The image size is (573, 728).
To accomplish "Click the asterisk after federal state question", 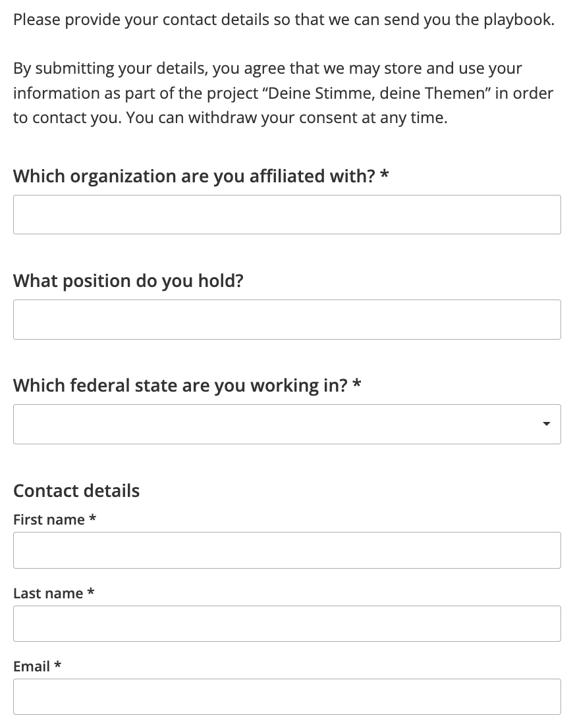I will pos(357,384).
